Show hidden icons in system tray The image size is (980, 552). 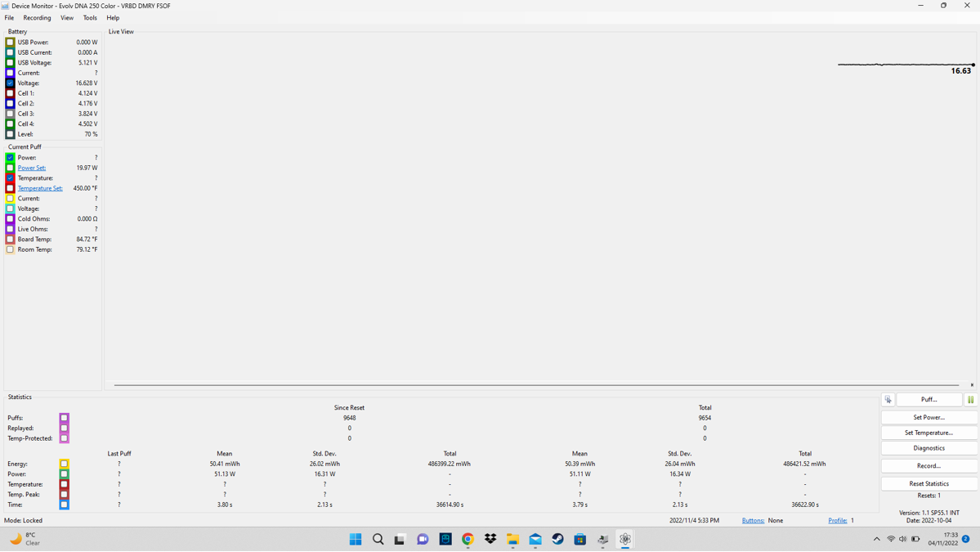point(877,539)
